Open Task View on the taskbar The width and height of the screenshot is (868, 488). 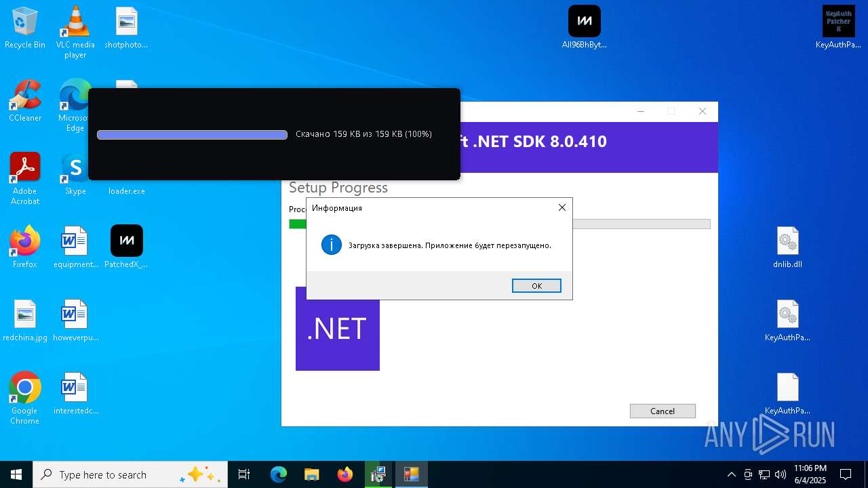coord(244,474)
